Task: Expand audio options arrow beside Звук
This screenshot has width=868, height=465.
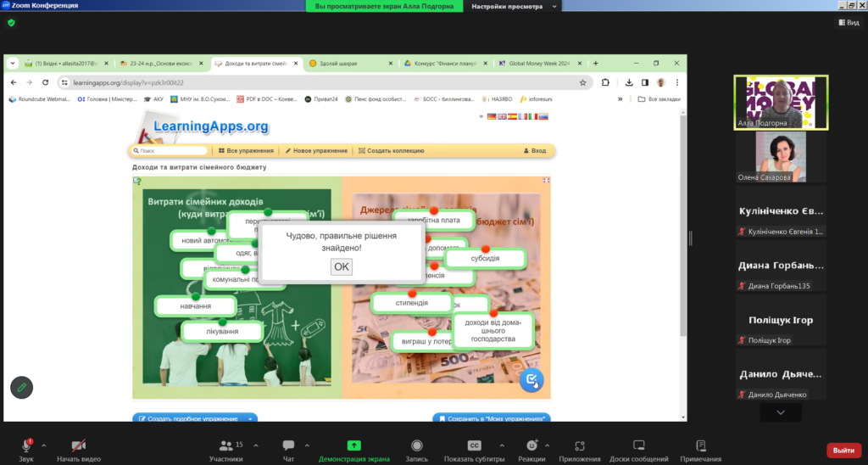Action: pyautogui.click(x=44, y=445)
